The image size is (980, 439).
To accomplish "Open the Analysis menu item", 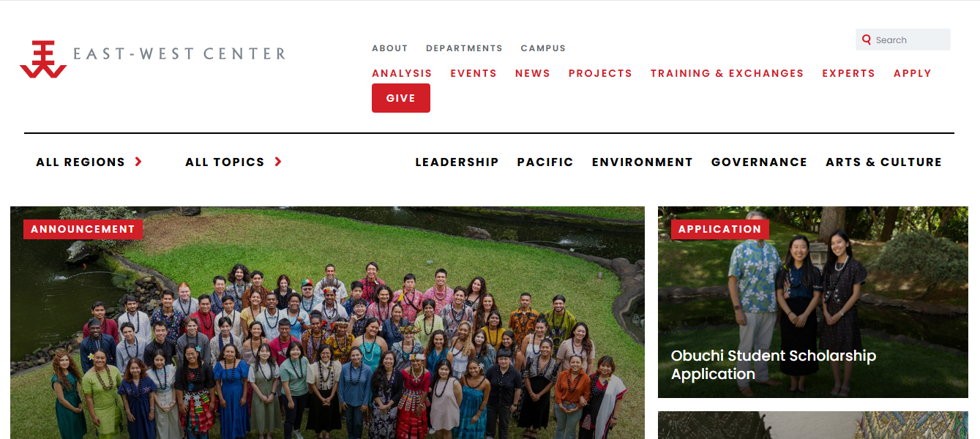I will pos(402,73).
